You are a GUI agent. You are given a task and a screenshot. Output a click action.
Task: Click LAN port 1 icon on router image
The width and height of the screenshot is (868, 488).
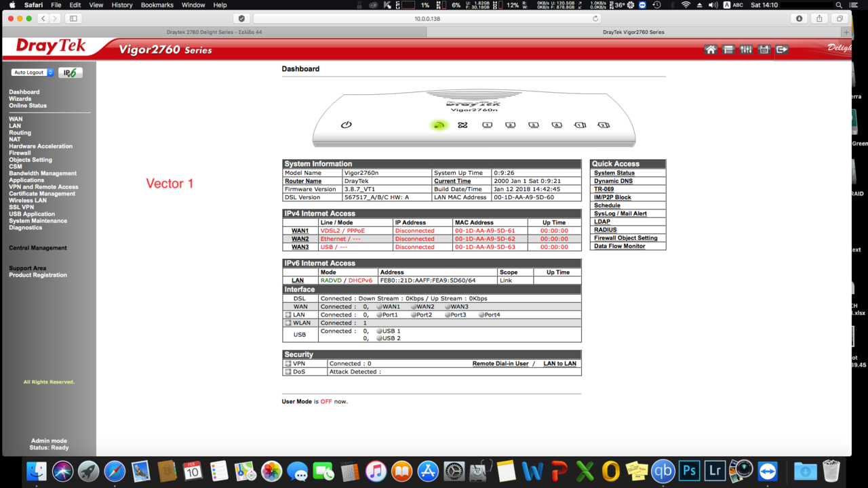(x=487, y=125)
